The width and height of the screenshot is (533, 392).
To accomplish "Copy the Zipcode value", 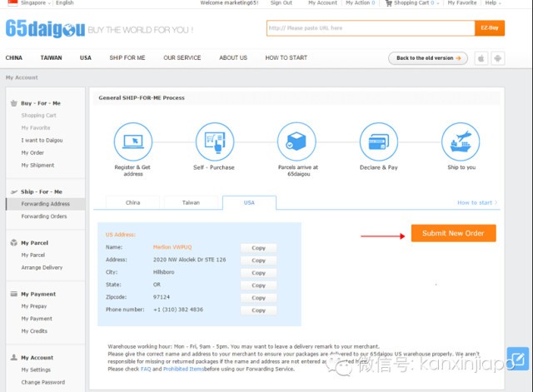I will coord(258,298).
